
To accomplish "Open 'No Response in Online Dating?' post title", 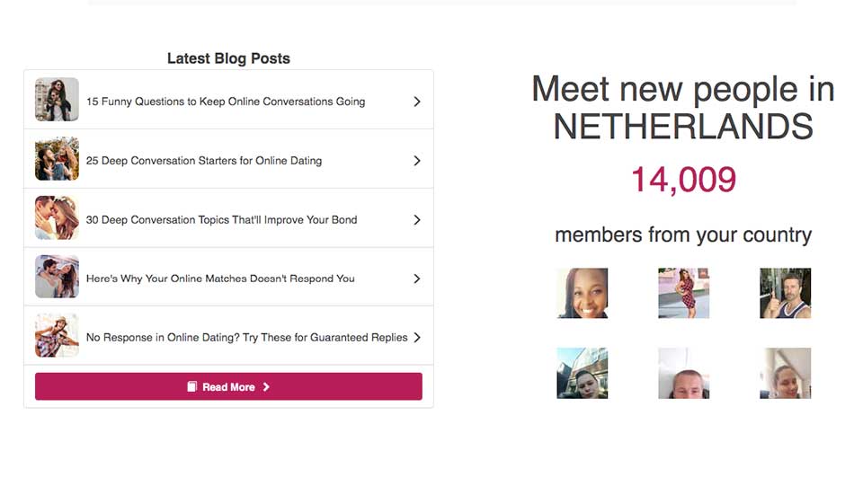I will click(247, 338).
